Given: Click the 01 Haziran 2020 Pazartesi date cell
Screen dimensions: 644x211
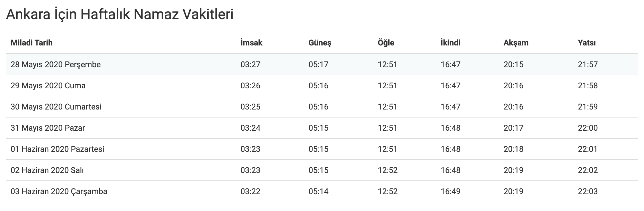Looking at the screenshot, I should [57, 149].
